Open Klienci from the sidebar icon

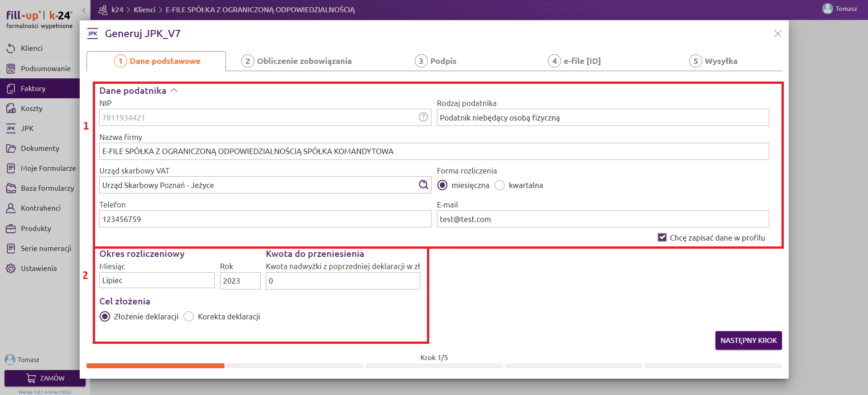click(x=11, y=48)
